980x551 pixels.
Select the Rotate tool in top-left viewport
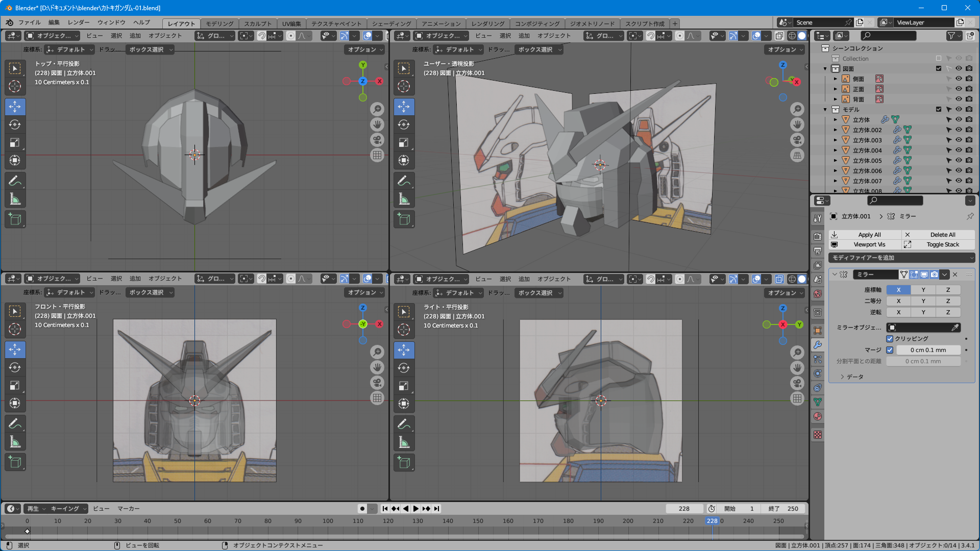point(15,125)
